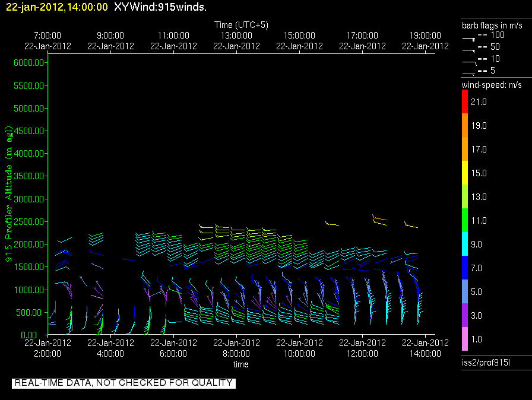532x400 pixels.
Task: Click the 3500.00 altitude tick label
Action: pyautogui.click(x=29, y=176)
